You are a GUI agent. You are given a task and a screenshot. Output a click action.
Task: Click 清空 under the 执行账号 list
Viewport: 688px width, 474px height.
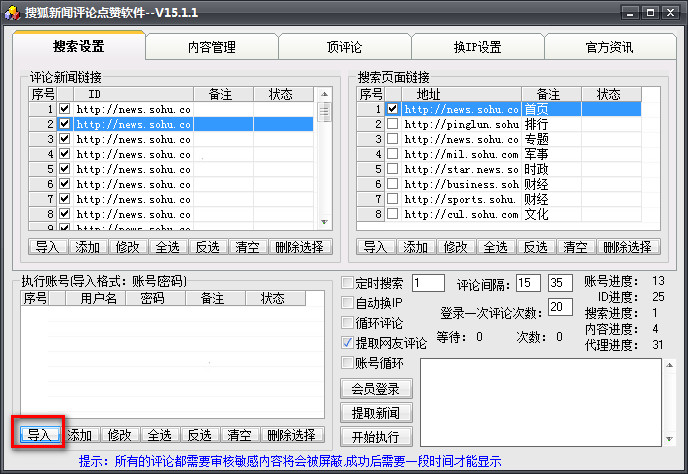[240, 435]
